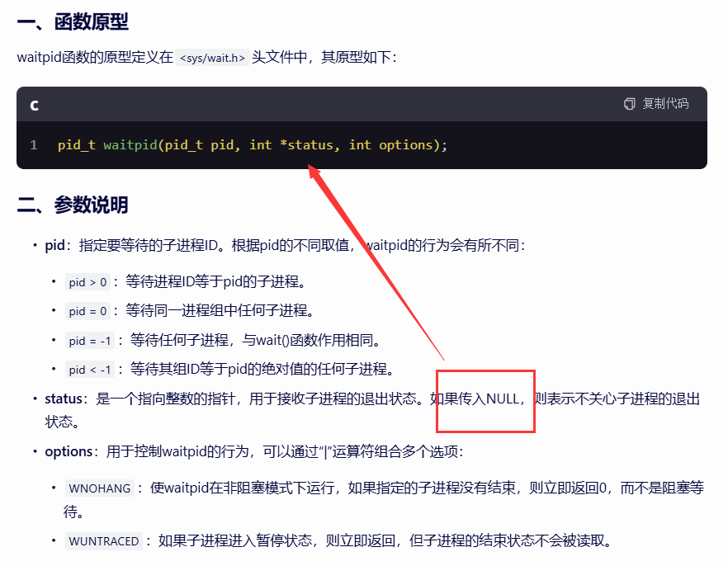The width and height of the screenshot is (728, 566).
Task: Click the 'C' language label in code block
Action: (x=35, y=106)
